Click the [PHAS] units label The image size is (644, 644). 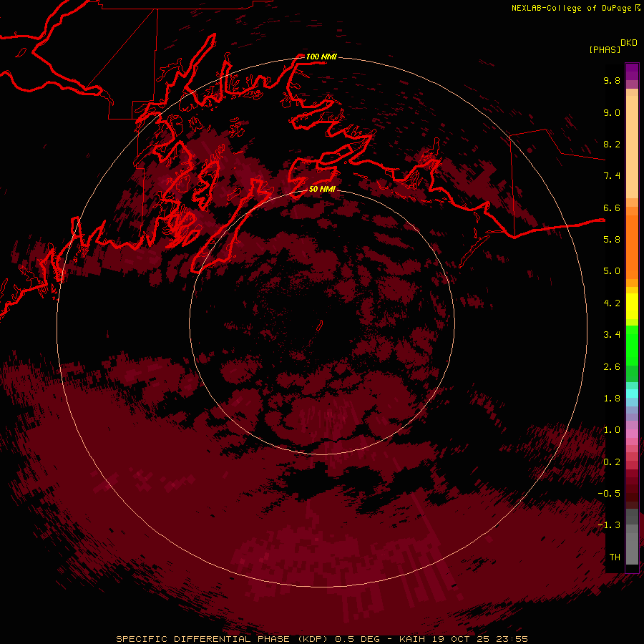tap(605, 49)
